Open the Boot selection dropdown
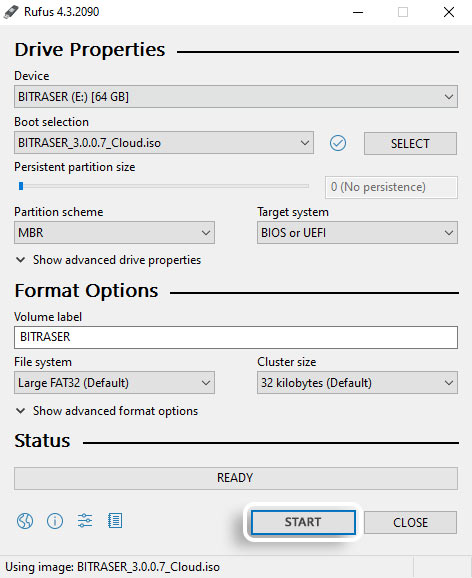Viewport: 472px width, 578px height. [164, 143]
